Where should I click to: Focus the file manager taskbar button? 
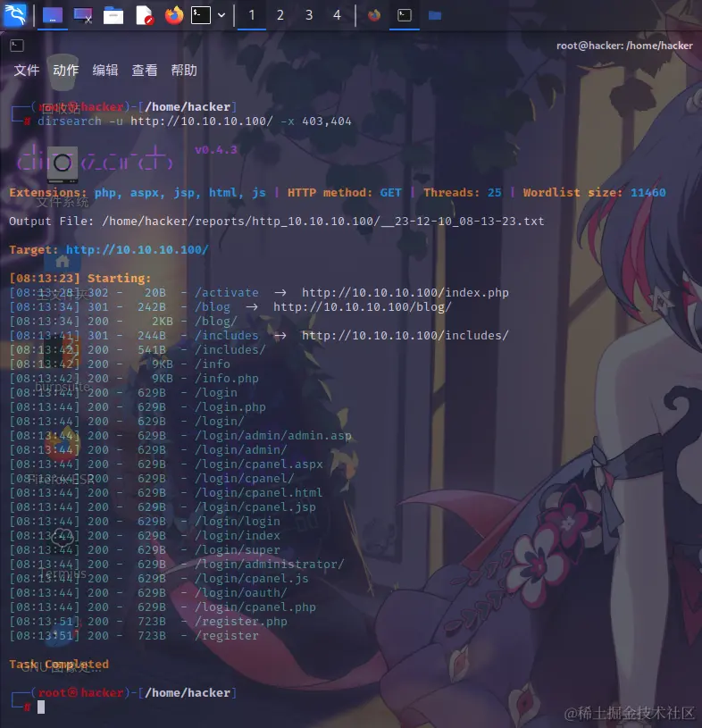[x=435, y=15]
